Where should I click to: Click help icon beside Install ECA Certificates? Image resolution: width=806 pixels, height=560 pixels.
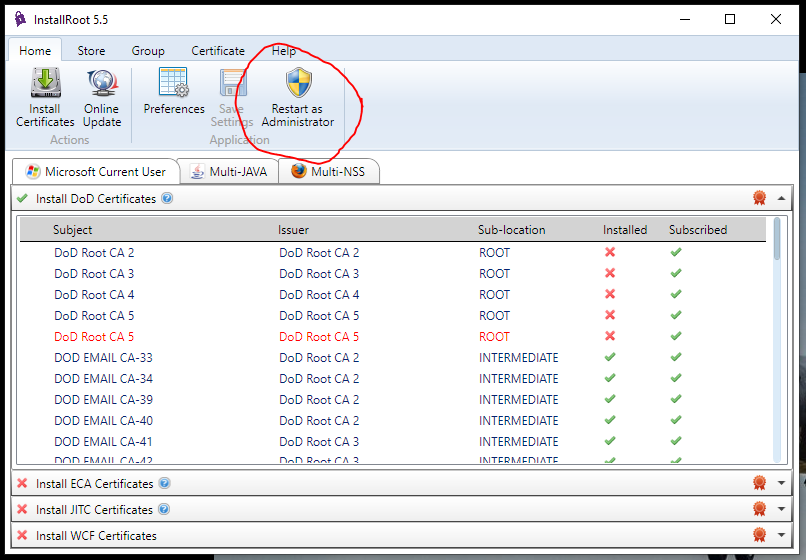(164, 483)
